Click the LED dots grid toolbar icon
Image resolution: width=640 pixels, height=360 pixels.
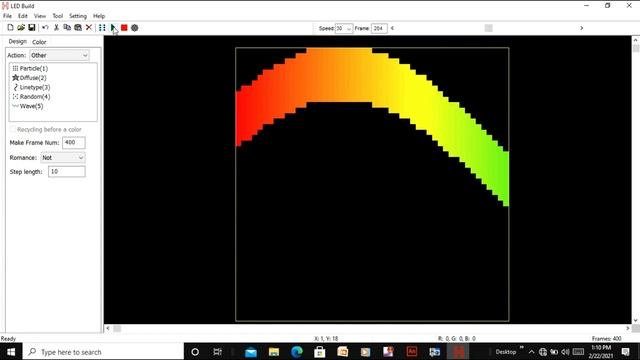point(102,27)
